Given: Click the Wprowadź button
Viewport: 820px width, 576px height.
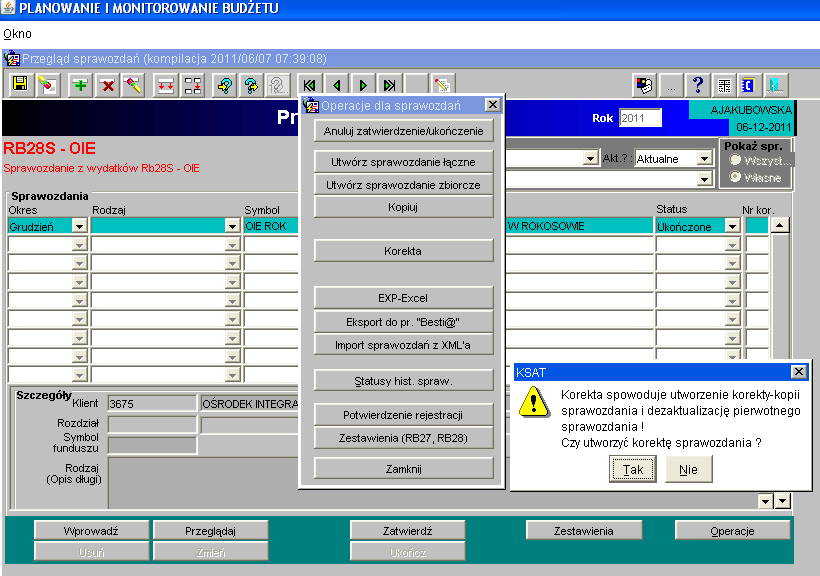Looking at the screenshot, I should click(92, 531).
